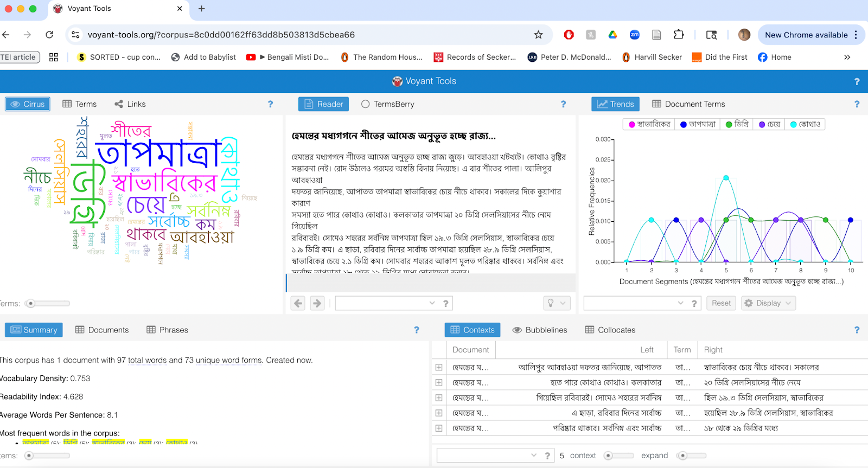This screenshot has width=868, height=468.
Task: Click the Contexts panel help question mark
Action: pos(857,330)
